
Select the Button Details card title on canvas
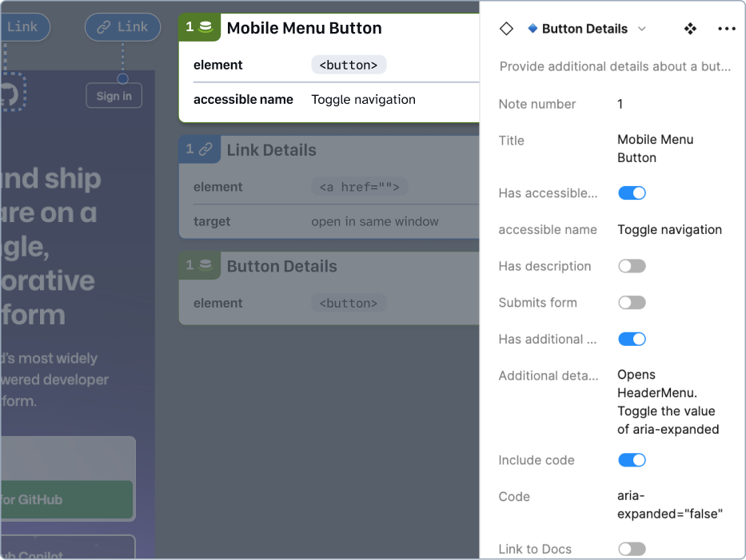click(281, 266)
